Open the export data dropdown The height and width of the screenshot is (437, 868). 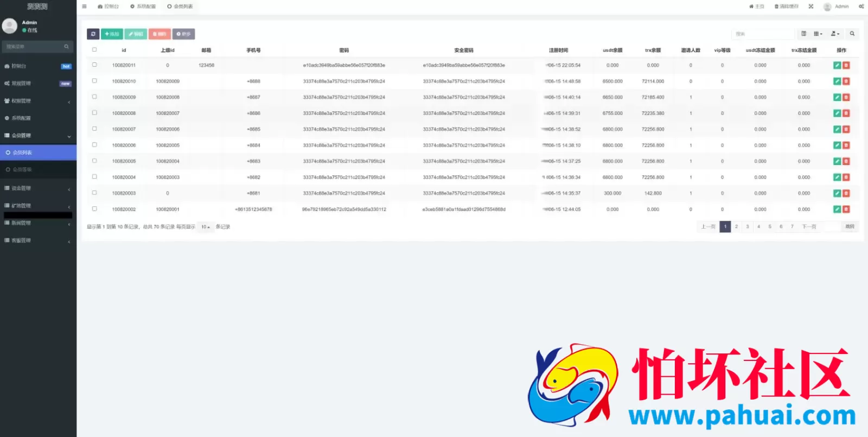click(835, 34)
